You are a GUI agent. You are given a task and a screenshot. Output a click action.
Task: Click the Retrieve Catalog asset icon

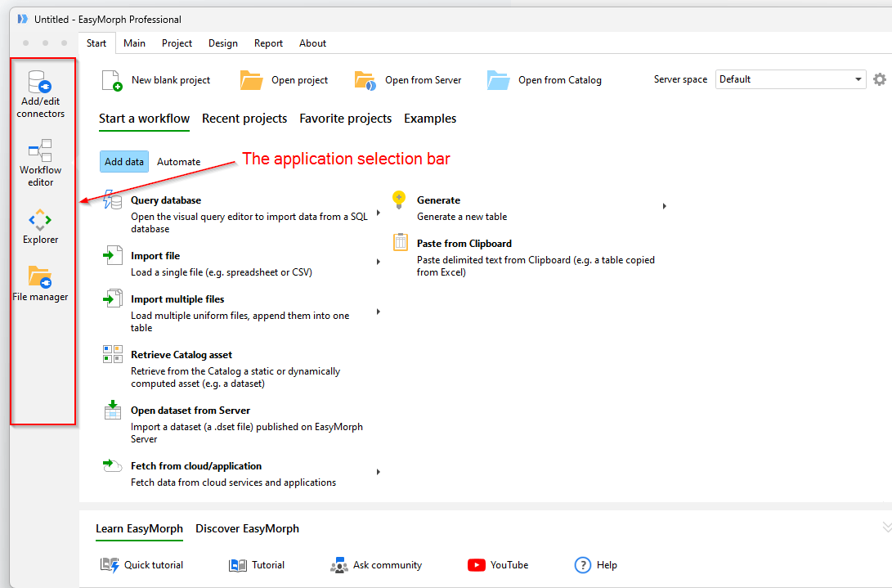pos(113,354)
